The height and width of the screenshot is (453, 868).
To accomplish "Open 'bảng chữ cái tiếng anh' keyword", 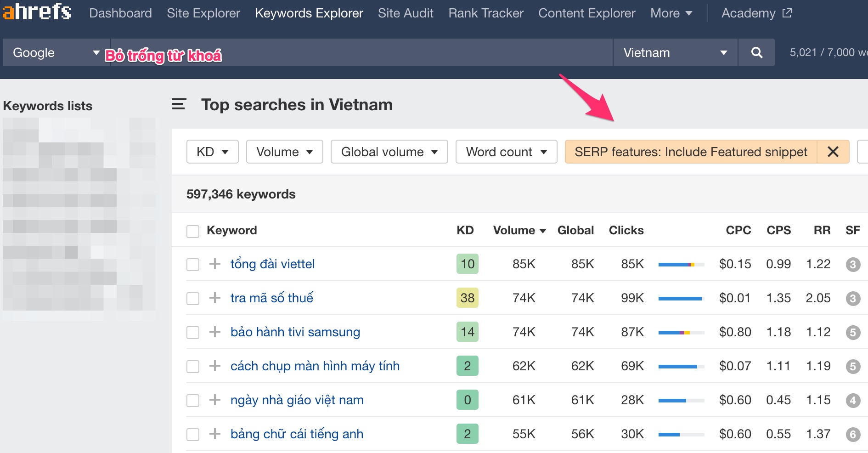I will click(x=297, y=434).
